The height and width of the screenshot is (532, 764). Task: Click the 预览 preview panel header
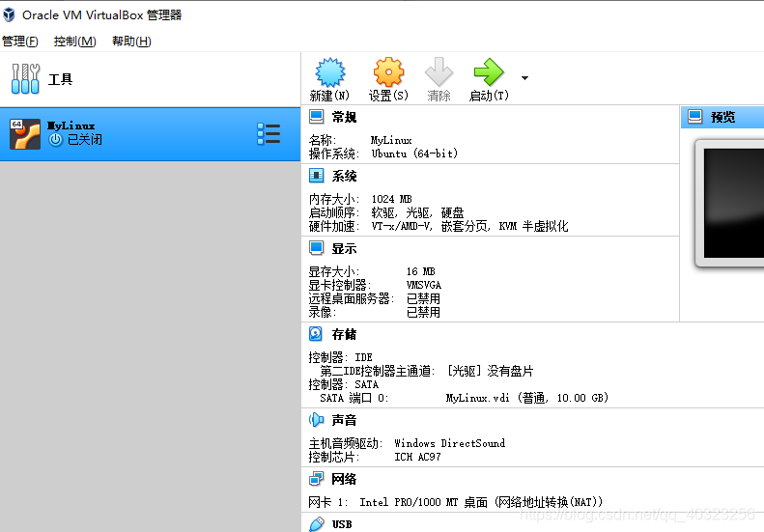(722, 117)
